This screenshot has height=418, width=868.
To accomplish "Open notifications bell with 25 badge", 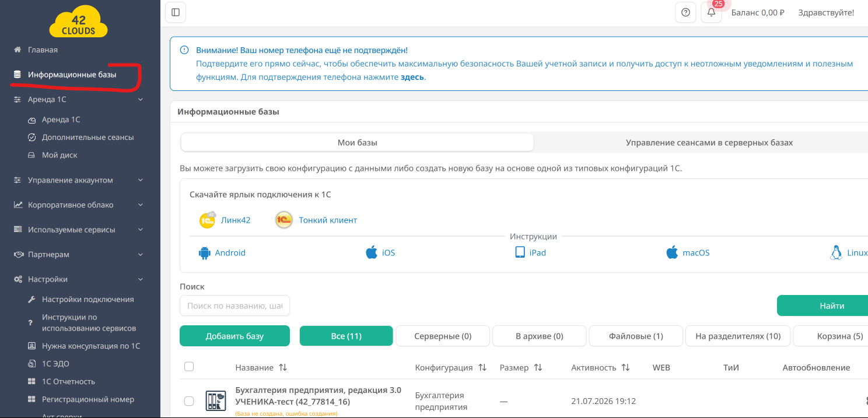I will (711, 12).
